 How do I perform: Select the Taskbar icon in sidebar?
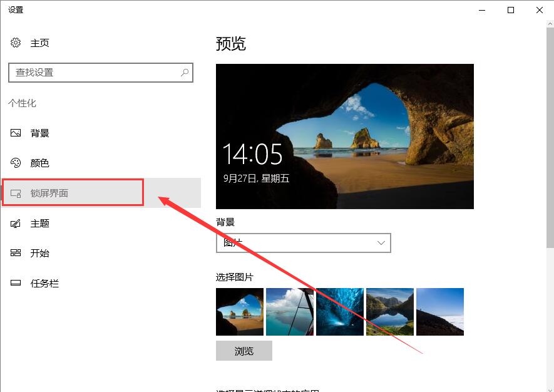[16, 283]
